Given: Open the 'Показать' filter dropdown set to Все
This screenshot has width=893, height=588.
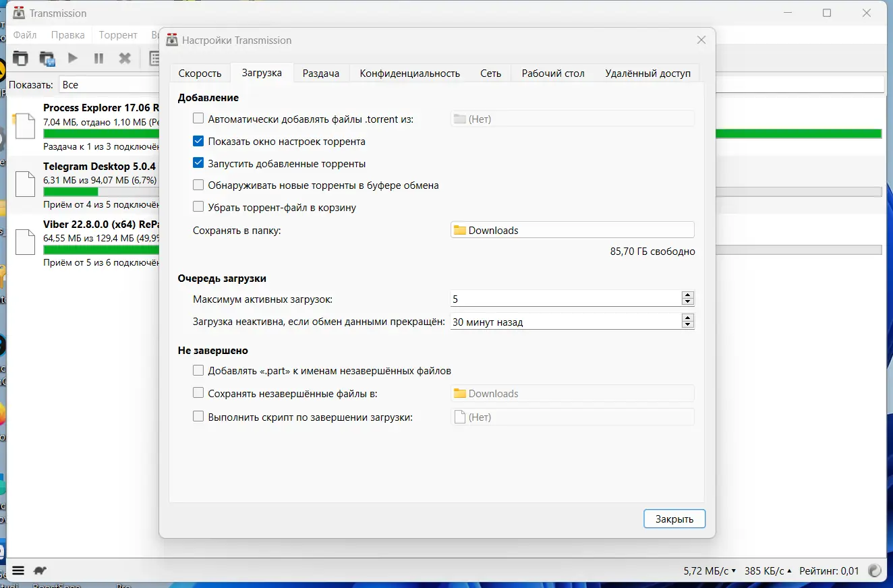Looking at the screenshot, I should (x=109, y=85).
